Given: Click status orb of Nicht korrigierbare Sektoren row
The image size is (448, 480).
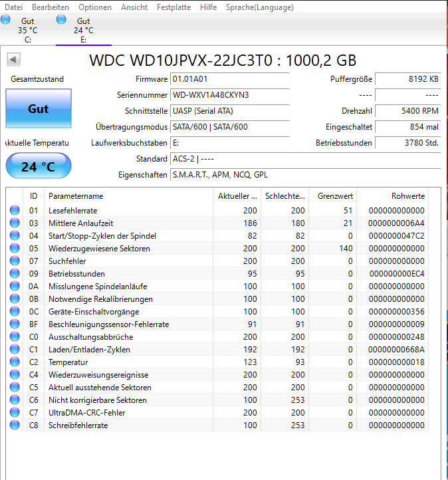Looking at the screenshot, I should click(15, 400).
